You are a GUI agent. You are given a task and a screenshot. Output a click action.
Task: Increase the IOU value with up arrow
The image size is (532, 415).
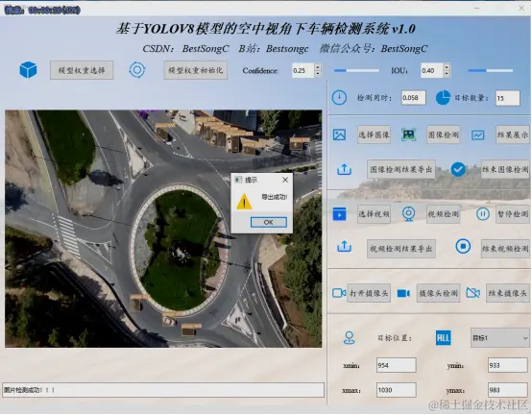point(447,67)
